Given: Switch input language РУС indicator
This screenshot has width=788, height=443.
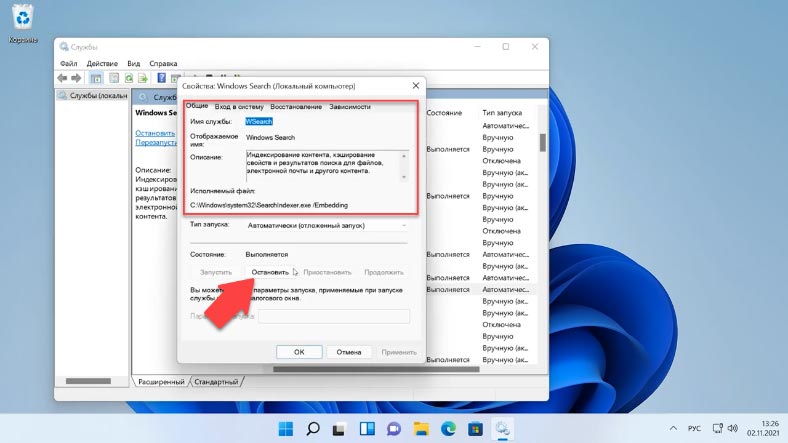Looking at the screenshot, I should tap(694, 428).
